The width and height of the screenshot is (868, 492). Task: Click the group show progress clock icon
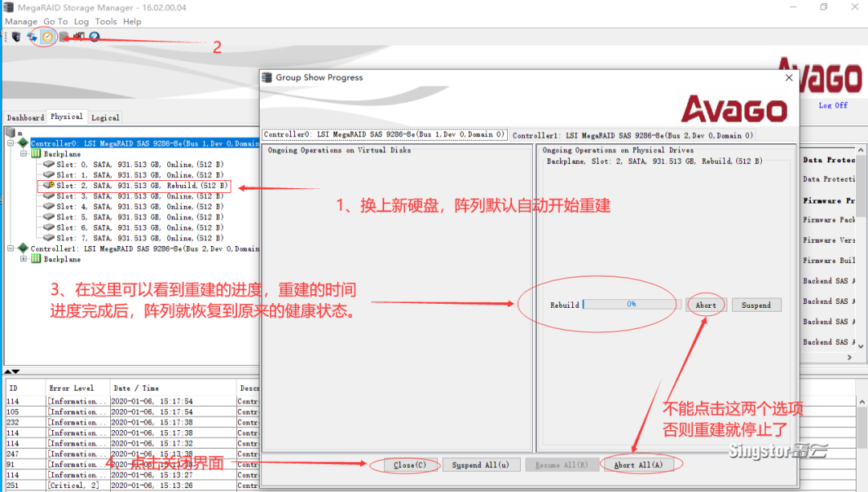click(x=47, y=37)
